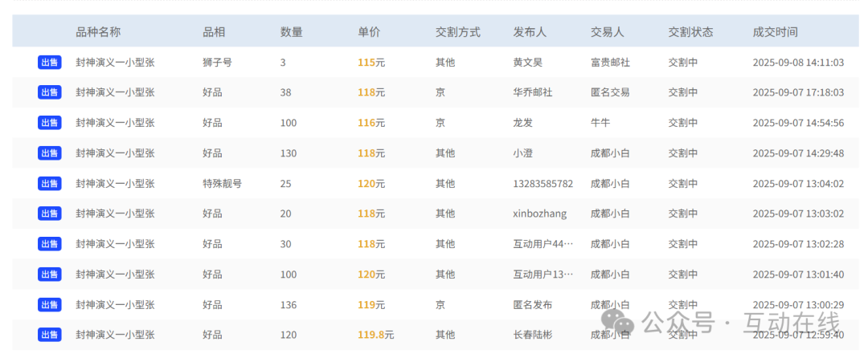Click the 成交时间 column header
The height and width of the screenshot is (358, 868).
point(775,32)
